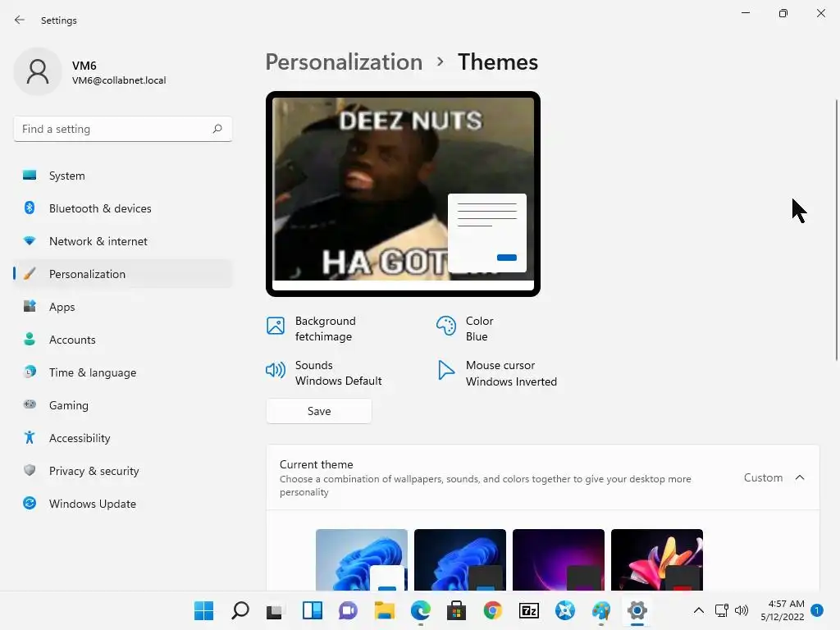Screen dimensions: 840x630
Task: Collapse the Current theme section chevron
Action: click(x=800, y=477)
